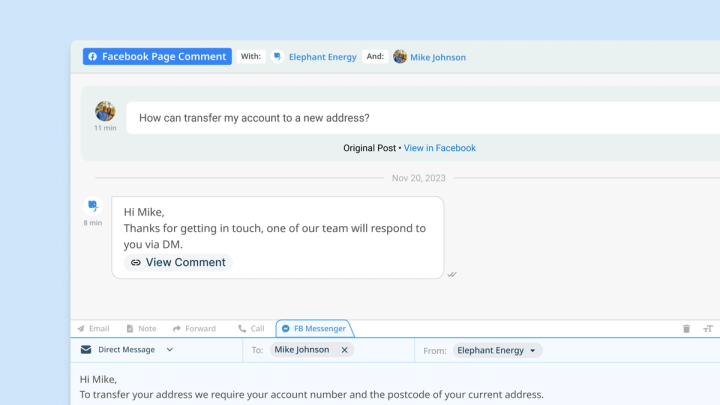The height and width of the screenshot is (405, 720).
Task: Select the FB Messenger tab
Action: click(314, 329)
